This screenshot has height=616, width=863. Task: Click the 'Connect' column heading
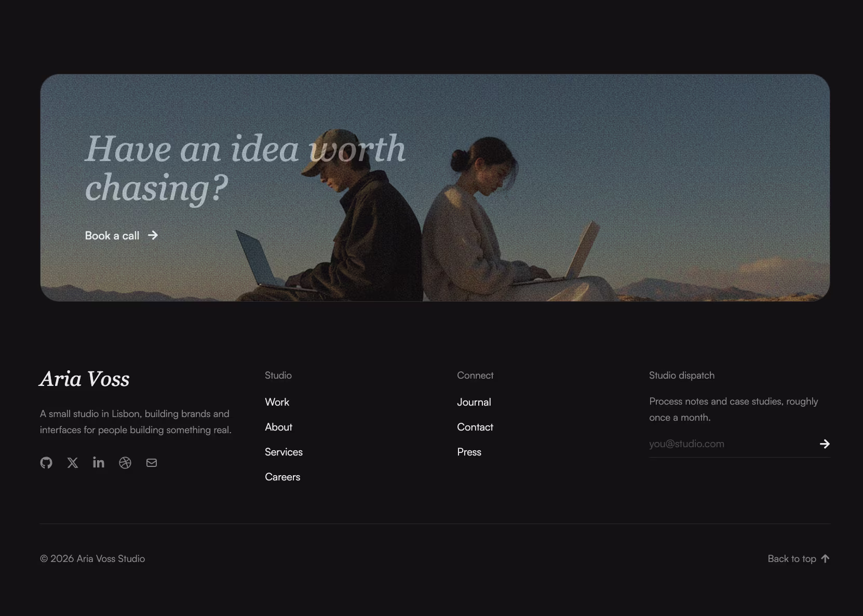click(x=475, y=375)
